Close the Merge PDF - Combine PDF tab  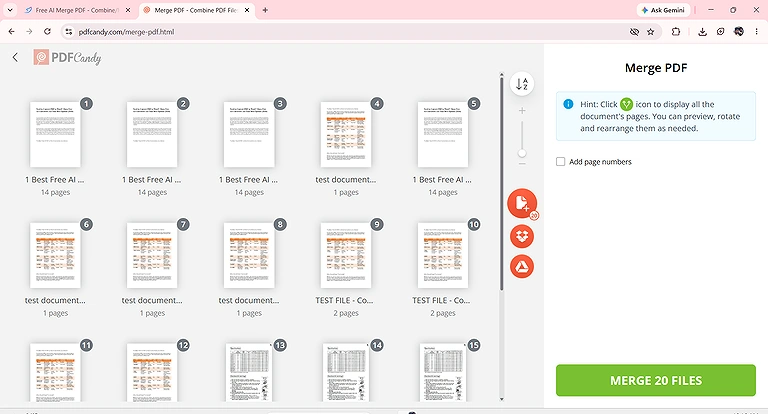pyautogui.click(x=247, y=10)
